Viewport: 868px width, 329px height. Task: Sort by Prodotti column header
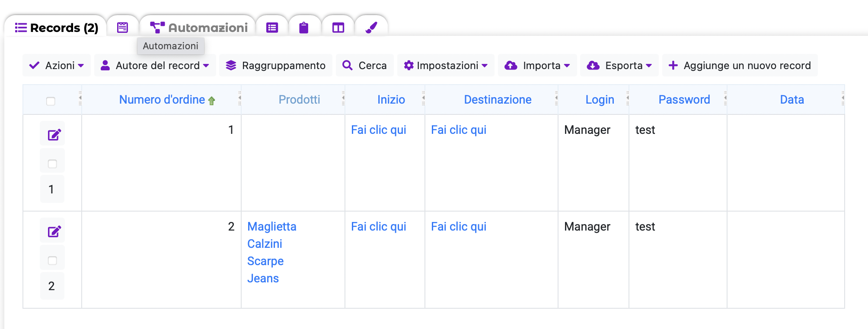[299, 100]
